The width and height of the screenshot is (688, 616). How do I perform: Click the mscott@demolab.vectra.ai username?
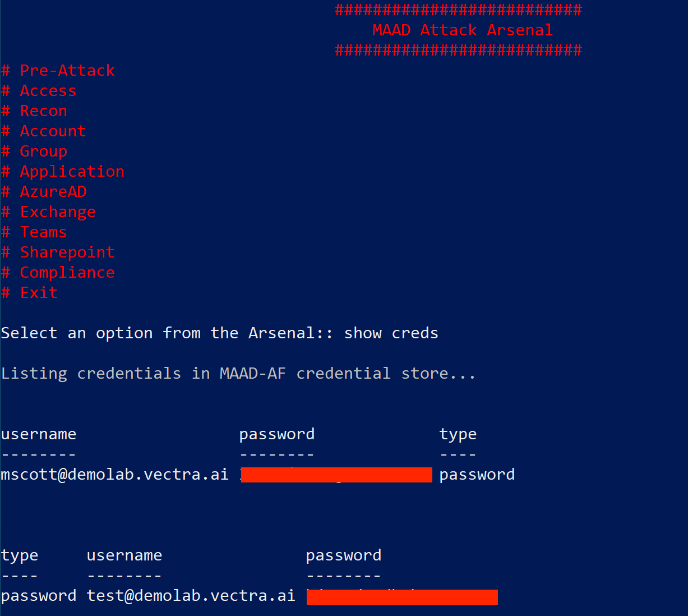coord(114,475)
